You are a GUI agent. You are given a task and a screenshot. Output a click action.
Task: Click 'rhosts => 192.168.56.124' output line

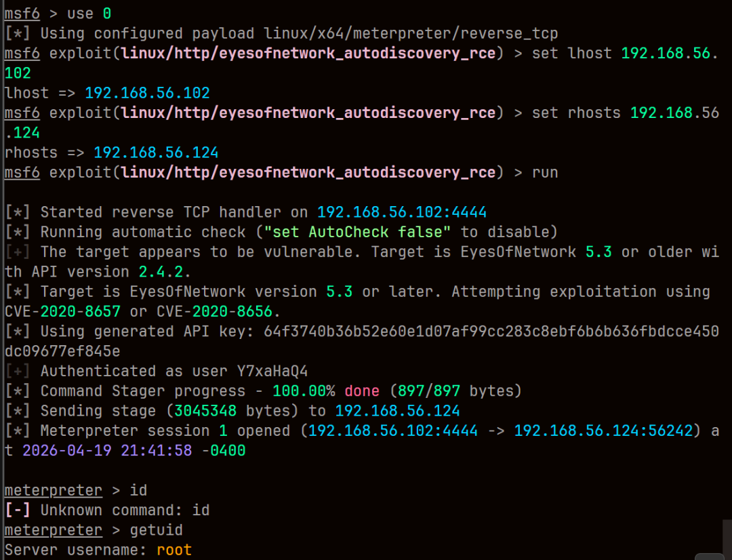click(111, 153)
